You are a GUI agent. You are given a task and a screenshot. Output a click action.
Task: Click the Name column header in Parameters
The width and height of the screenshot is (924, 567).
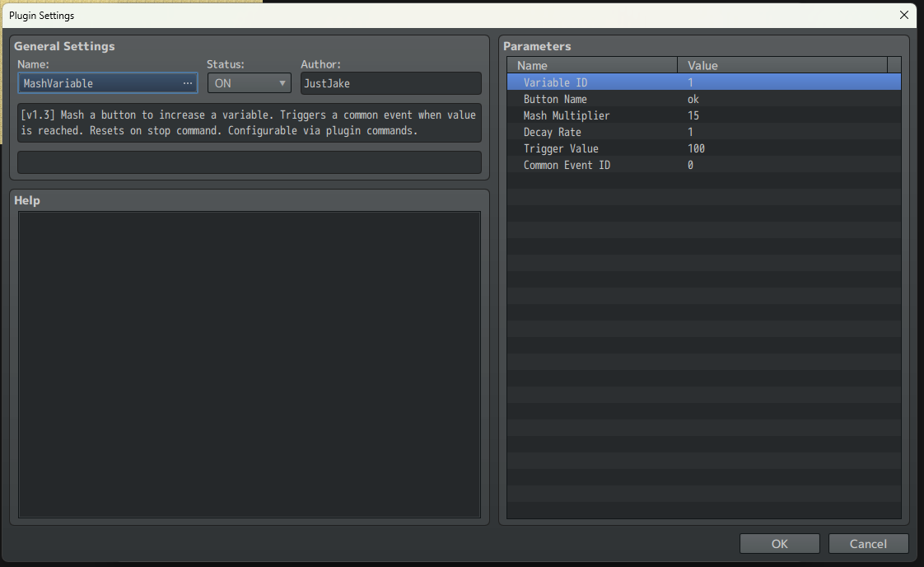pyautogui.click(x=592, y=65)
